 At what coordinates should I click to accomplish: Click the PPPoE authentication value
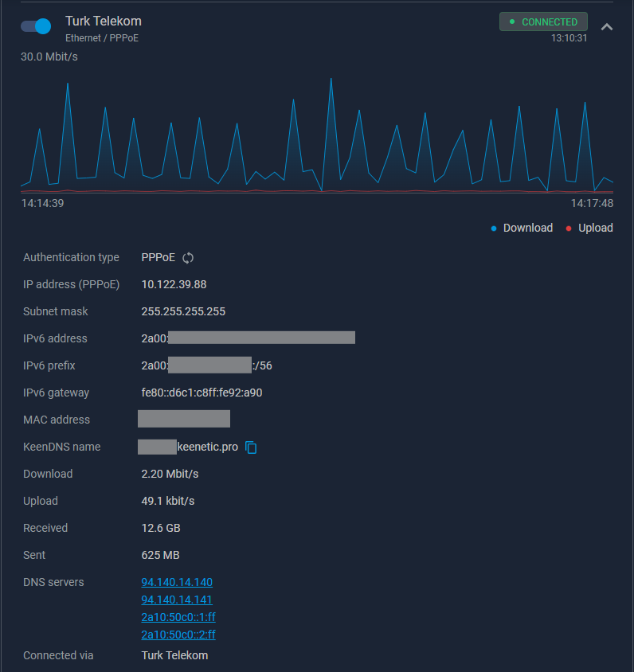[158, 257]
